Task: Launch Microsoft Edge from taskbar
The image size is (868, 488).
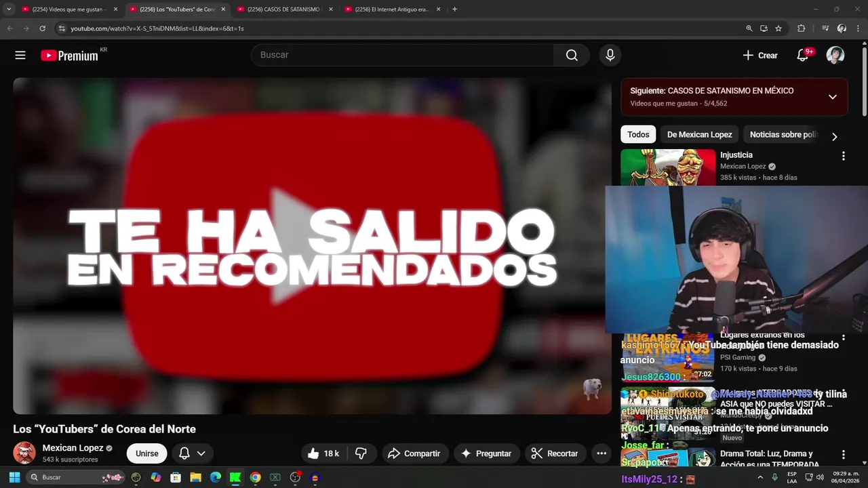Action: tap(216, 477)
